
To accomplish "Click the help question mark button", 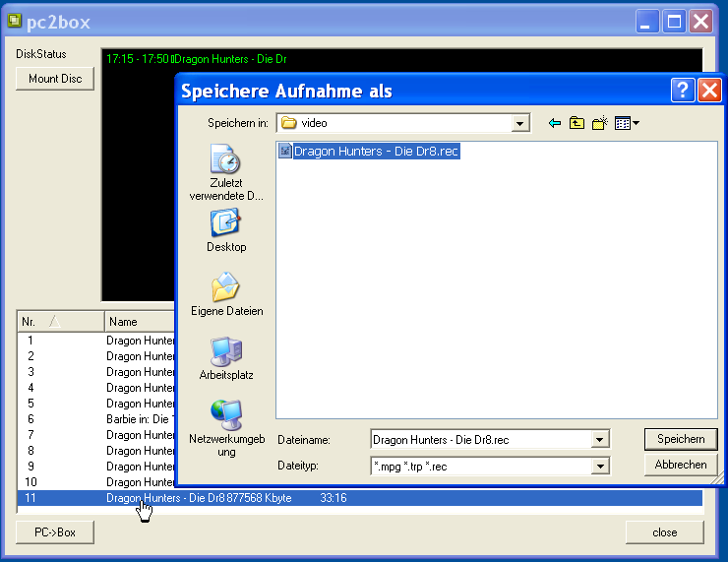I will click(683, 91).
